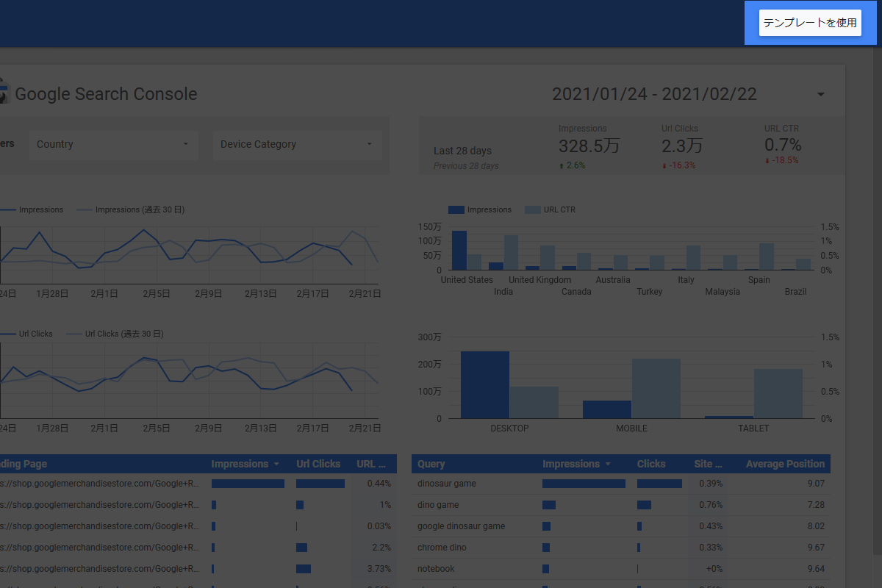Click the 2021/01/24 - 2021/02/22 date range
Screen dimensions: 882x588
coord(654,94)
